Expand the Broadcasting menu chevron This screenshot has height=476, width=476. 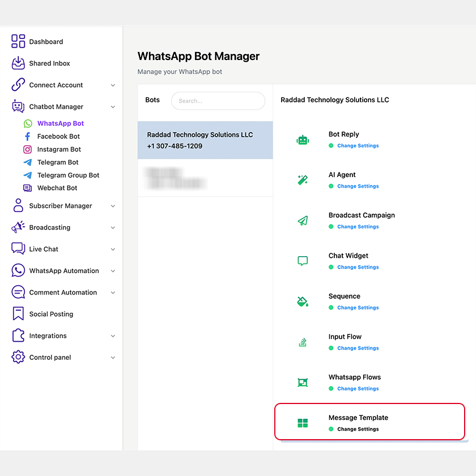coord(113,228)
